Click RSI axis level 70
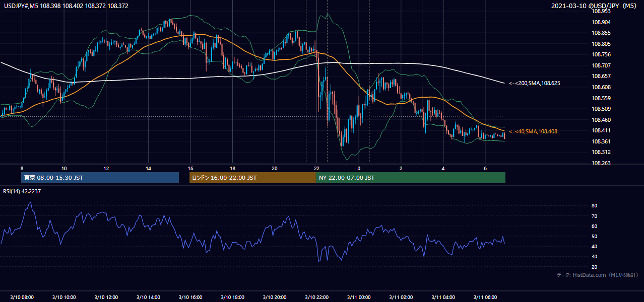Viewport: 644px width, 302px height. coord(595,216)
